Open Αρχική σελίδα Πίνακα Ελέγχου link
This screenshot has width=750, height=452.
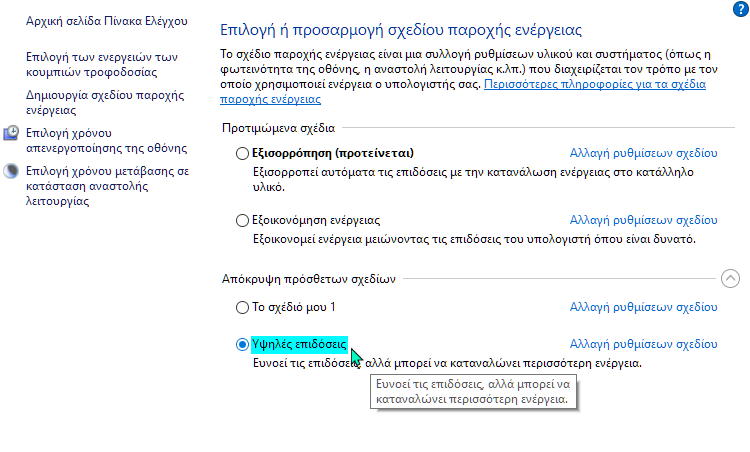click(107, 21)
